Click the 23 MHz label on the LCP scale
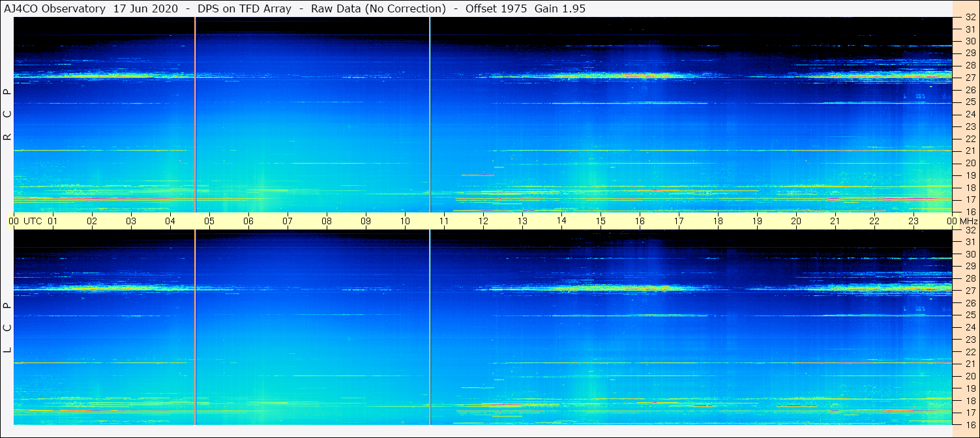Screen dimensions: 980x438 click(x=970, y=340)
